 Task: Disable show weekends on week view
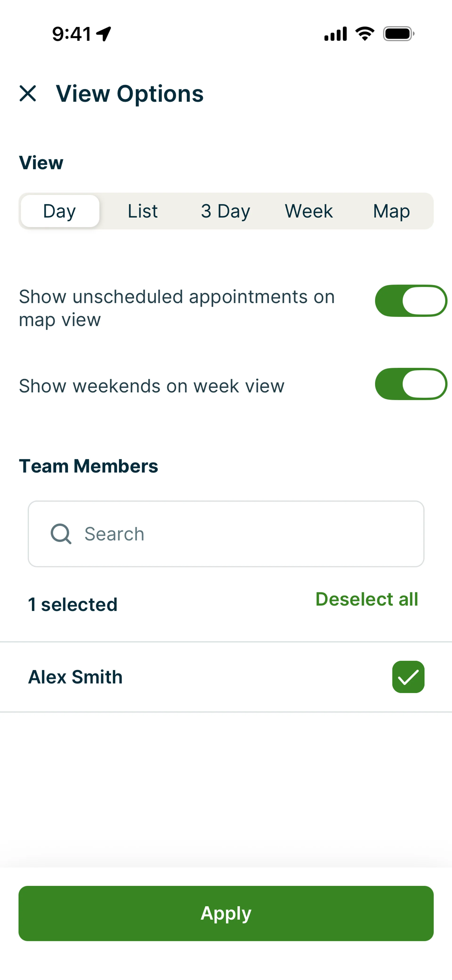point(411,384)
